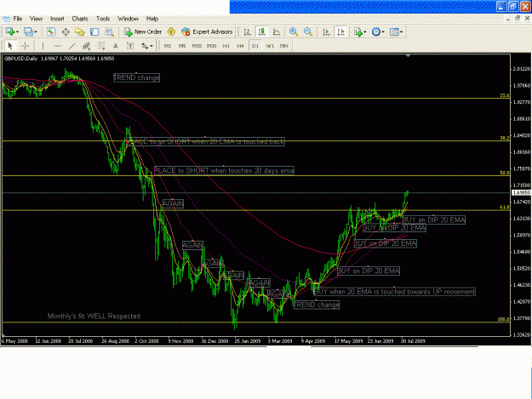The width and height of the screenshot is (532, 399).
Task: Select the Horizontal Line drawing tool
Action: click(58, 46)
